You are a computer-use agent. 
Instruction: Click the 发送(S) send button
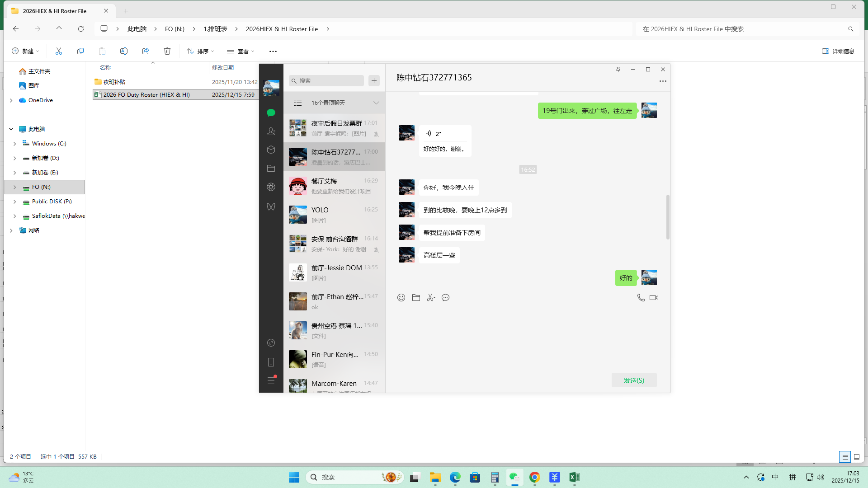coord(634,380)
